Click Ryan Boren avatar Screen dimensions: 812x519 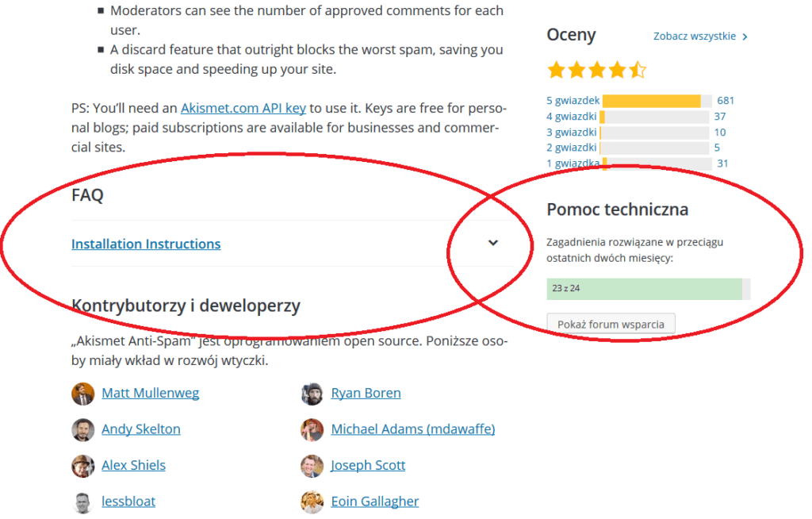coord(312,394)
